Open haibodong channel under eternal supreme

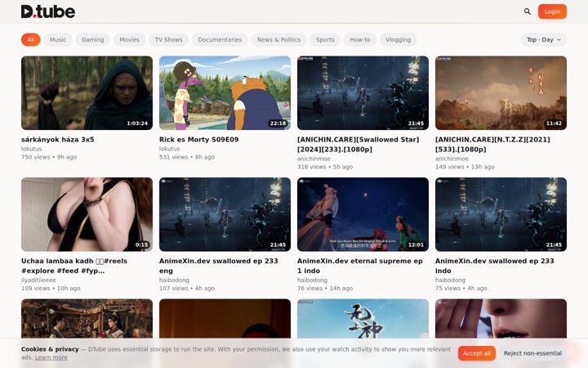(312, 280)
